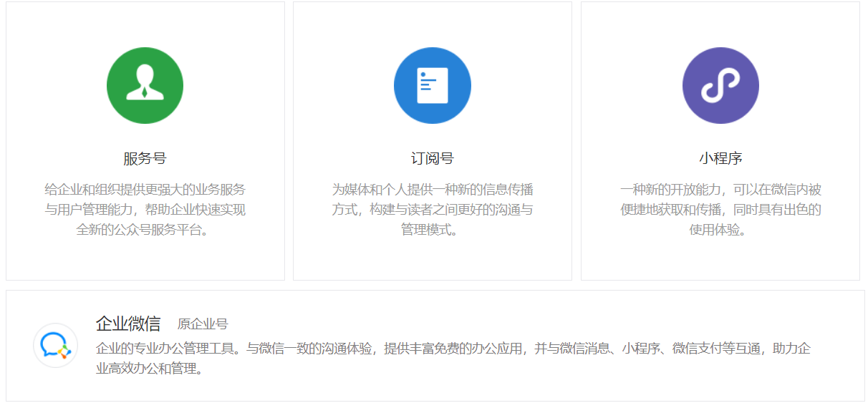
Task: Click the blue Subscription Account document icon
Action: tap(432, 85)
